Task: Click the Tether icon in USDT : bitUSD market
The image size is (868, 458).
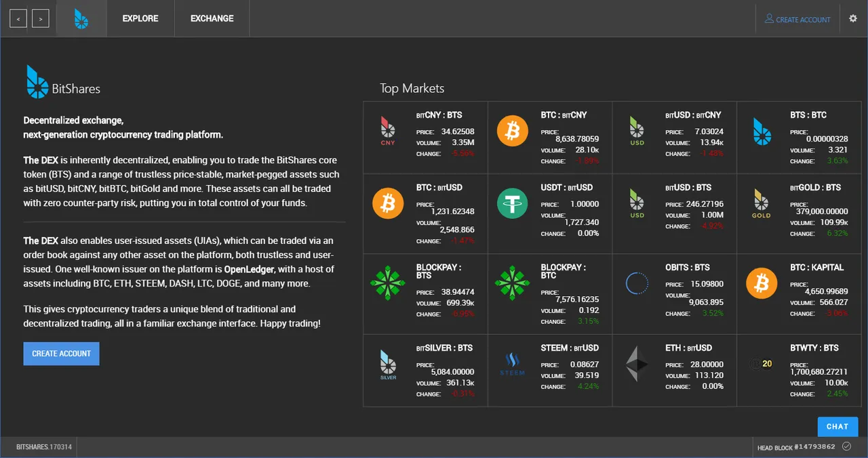Action: click(x=513, y=203)
